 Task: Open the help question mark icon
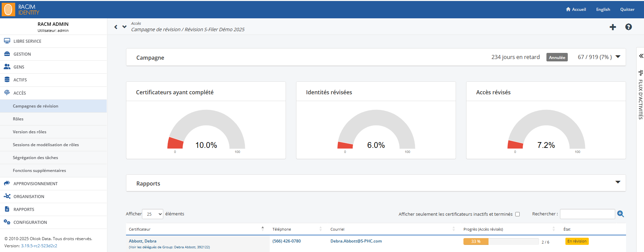[628, 27]
